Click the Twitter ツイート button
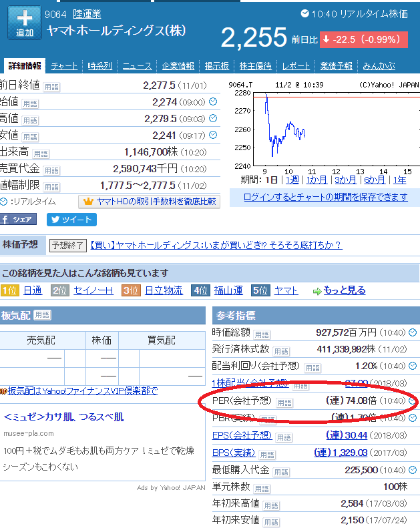 (71, 220)
